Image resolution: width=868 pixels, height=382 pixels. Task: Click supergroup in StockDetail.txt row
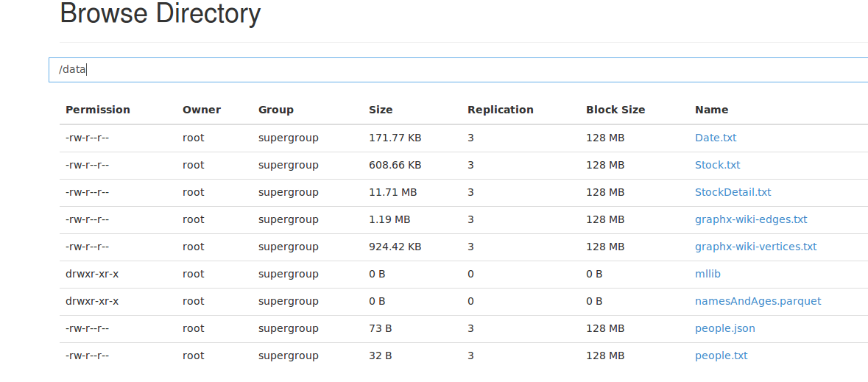coord(289,192)
